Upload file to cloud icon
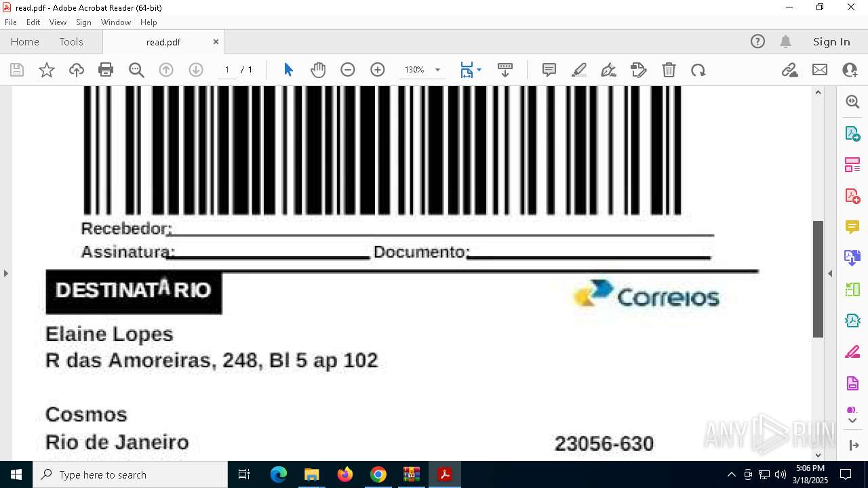The width and height of the screenshot is (868, 488). click(x=77, y=70)
